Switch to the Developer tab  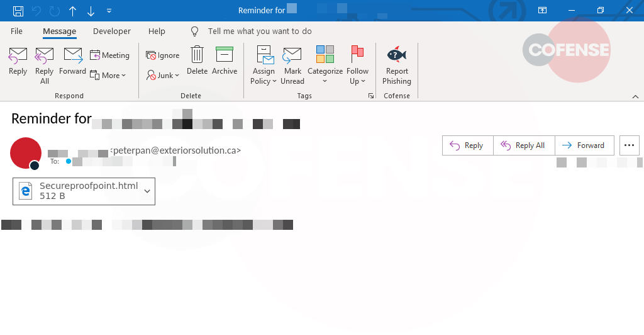click(x=112, y=31)
